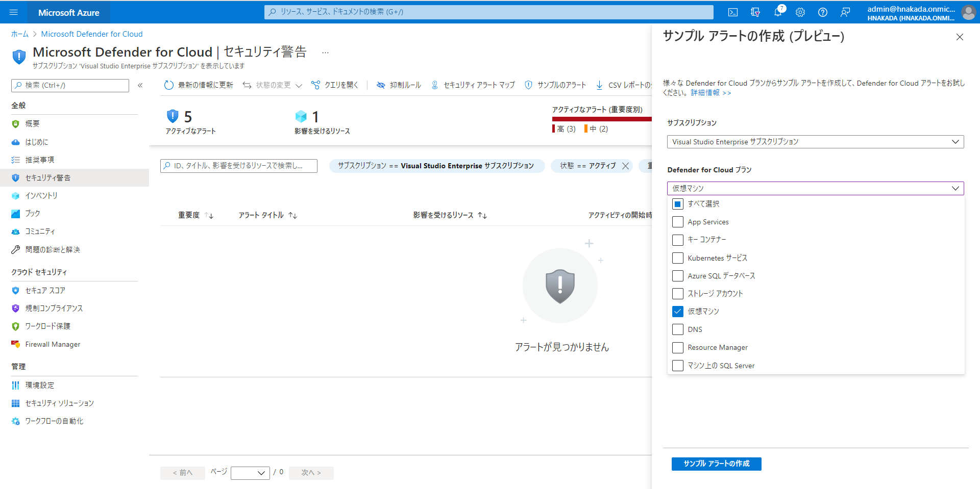Open the account avatar menu

[x=968, y=12]
